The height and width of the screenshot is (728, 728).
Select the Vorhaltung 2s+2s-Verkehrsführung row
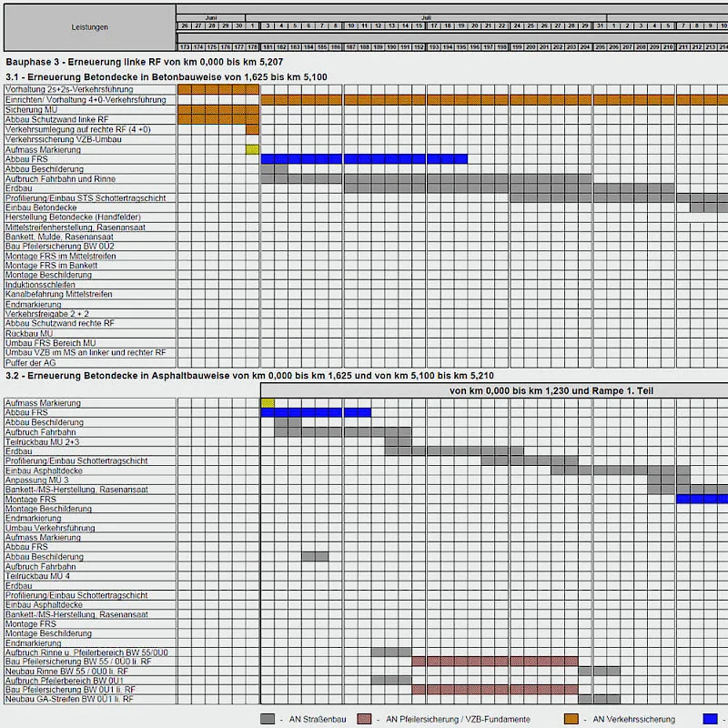tap(90, 89)
